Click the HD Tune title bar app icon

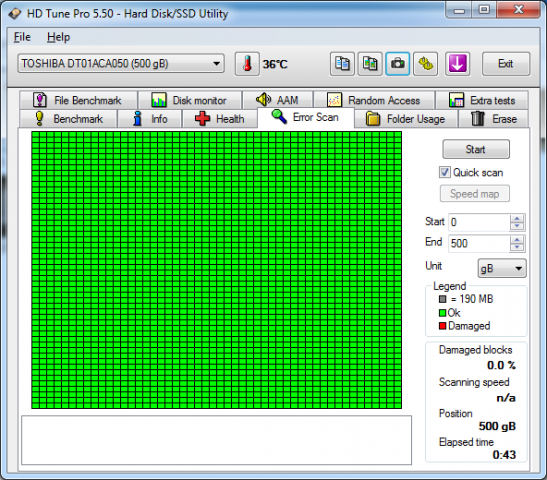point(15,14)
